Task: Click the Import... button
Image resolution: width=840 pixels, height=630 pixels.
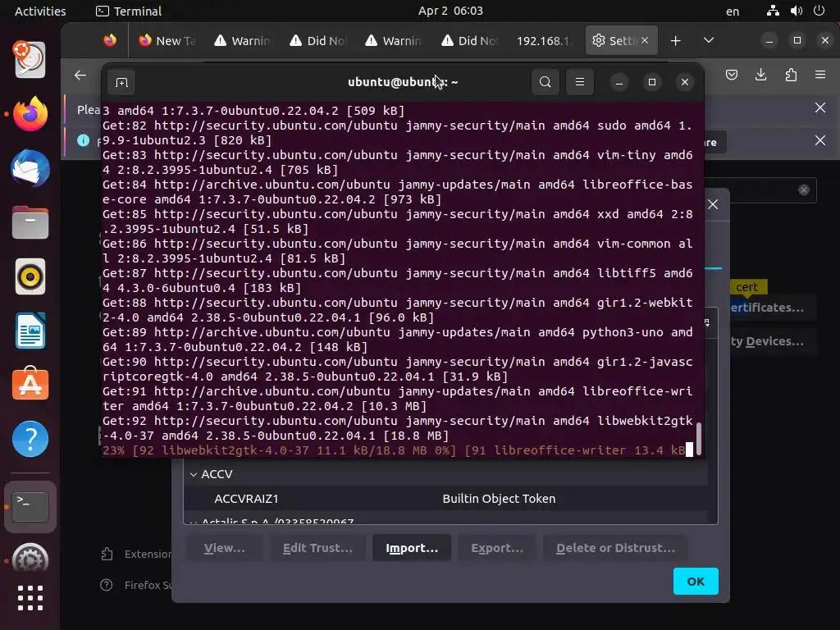Action: tap(412, 548)
